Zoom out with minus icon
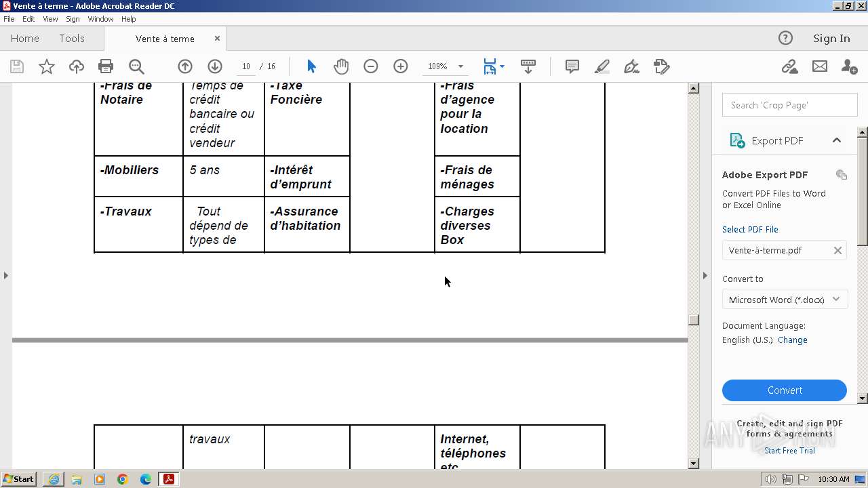Screen dimensions: 868x488 click(x=371, y=66)
